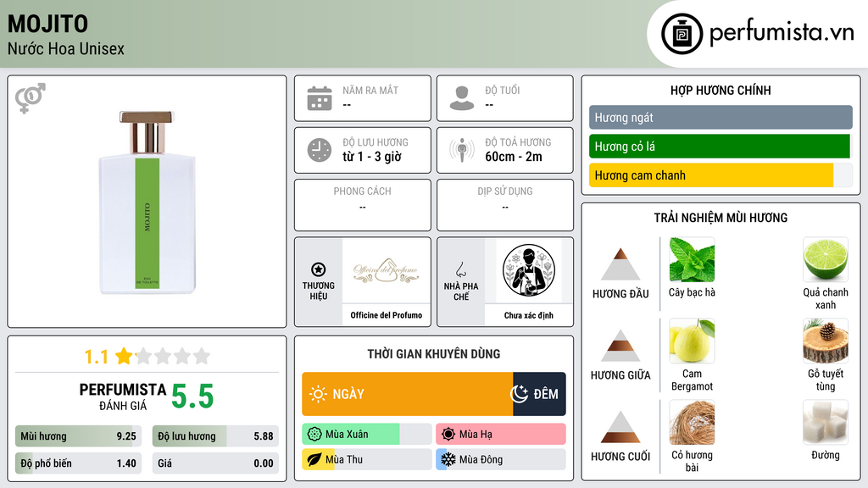Image resolution: width=868 pixels, height=488 pixels.
Task: Click the second grey rating star
Action: click(163, 356)
